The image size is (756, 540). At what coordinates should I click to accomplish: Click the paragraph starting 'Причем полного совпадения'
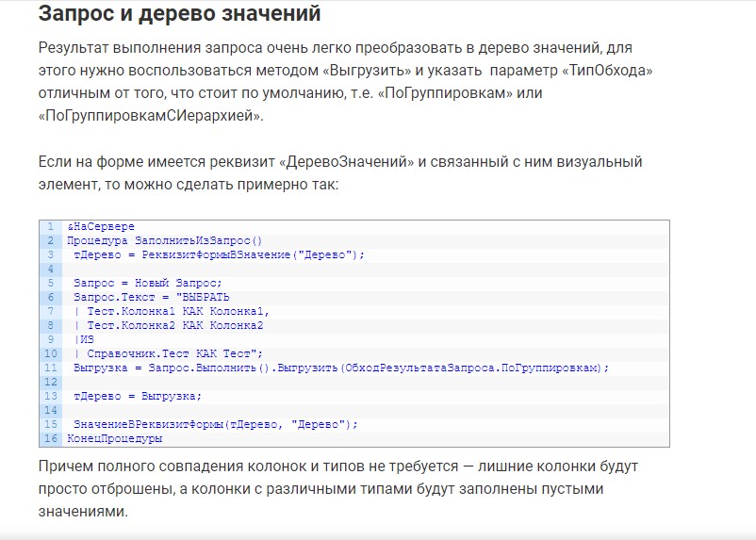(x=338, y=488)
